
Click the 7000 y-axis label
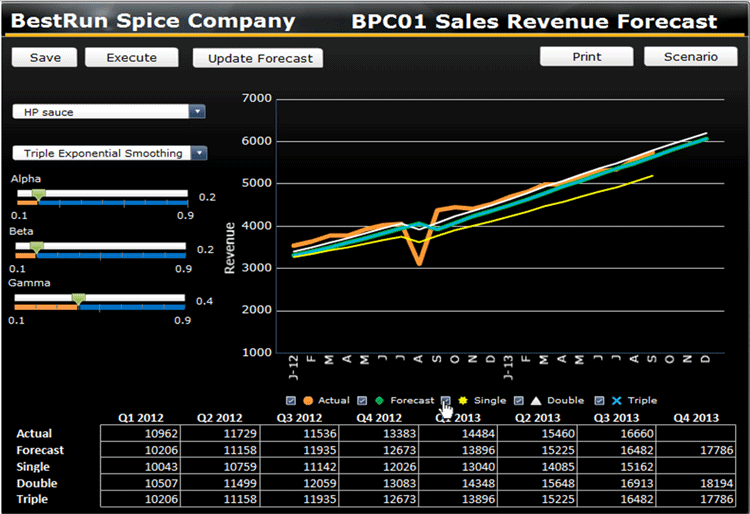click(x=257, y=98)
